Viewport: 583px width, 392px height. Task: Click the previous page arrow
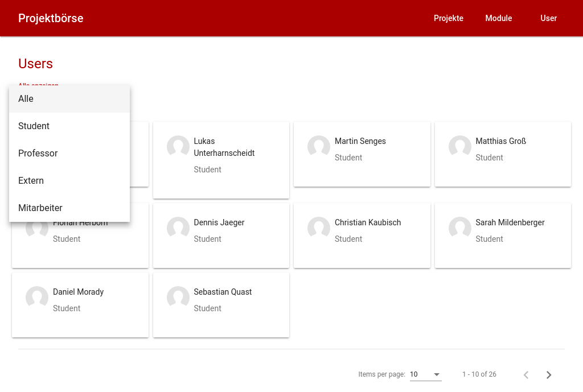click(526, 375)
